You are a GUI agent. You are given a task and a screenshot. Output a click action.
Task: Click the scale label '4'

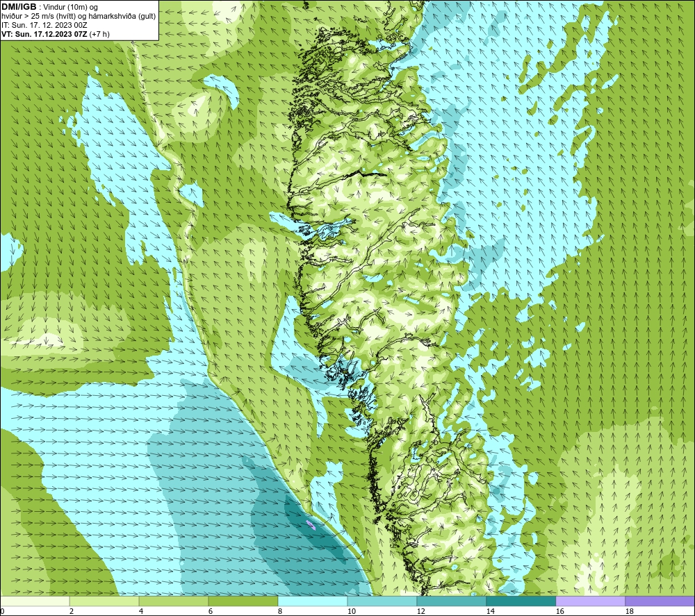pos(140,611)
